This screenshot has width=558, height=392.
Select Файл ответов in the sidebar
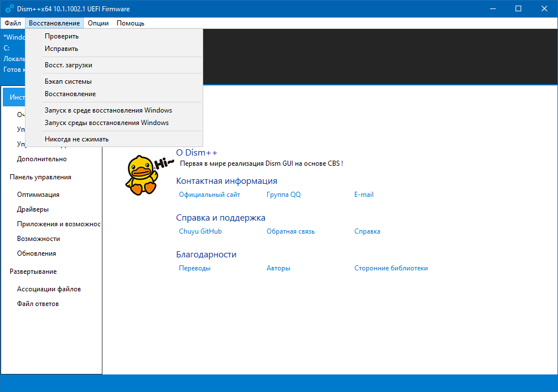coord(38,304)
